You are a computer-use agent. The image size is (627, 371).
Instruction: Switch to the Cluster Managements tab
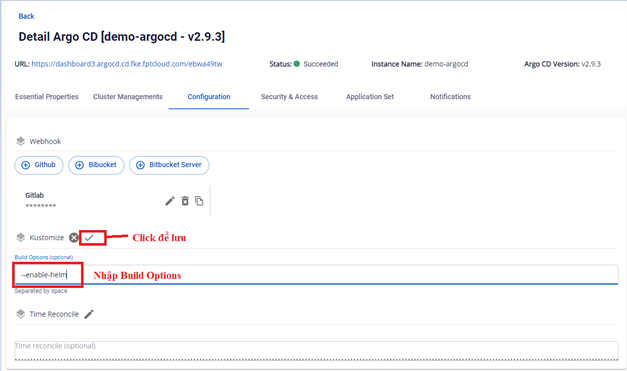pyautogui.click(x=128, y=97)
